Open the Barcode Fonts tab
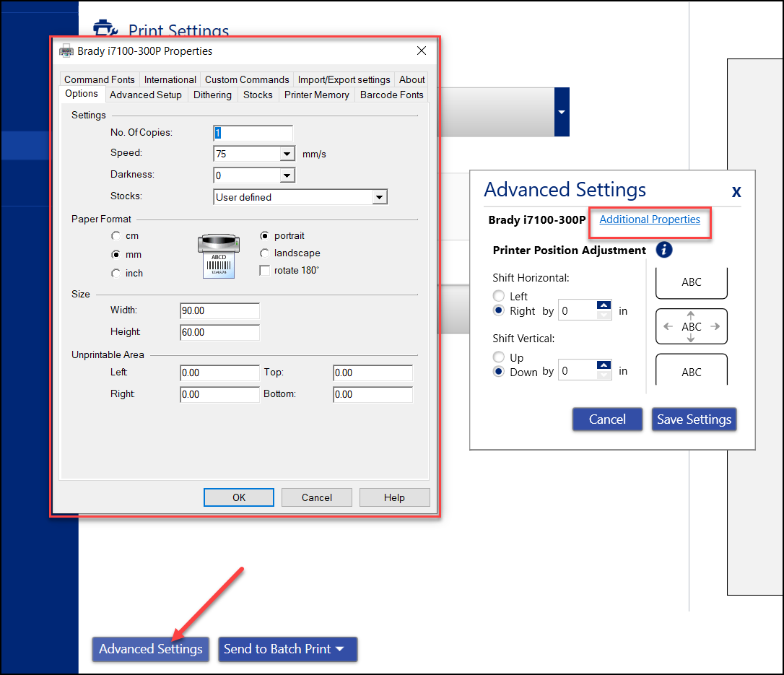 tap(391, 95)
